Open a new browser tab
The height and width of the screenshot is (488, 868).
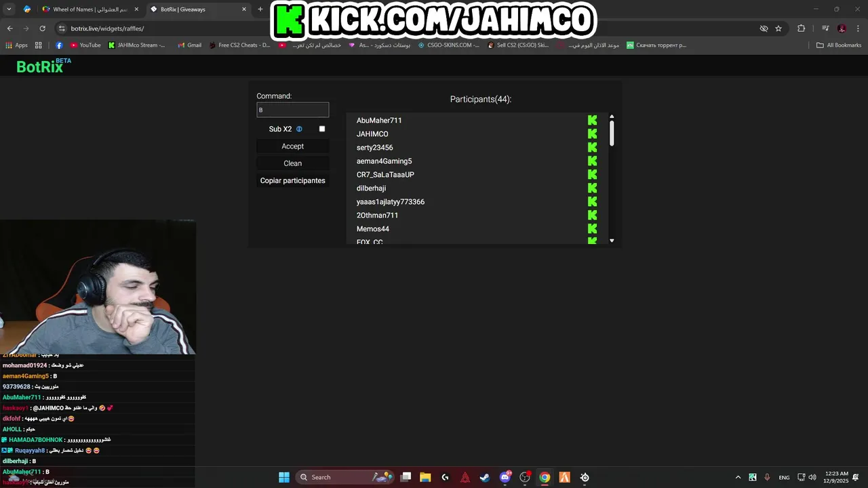point(260,9)
